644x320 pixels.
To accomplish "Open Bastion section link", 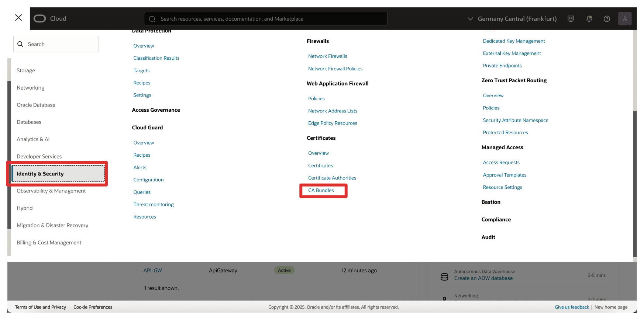I will coord(491,202).
